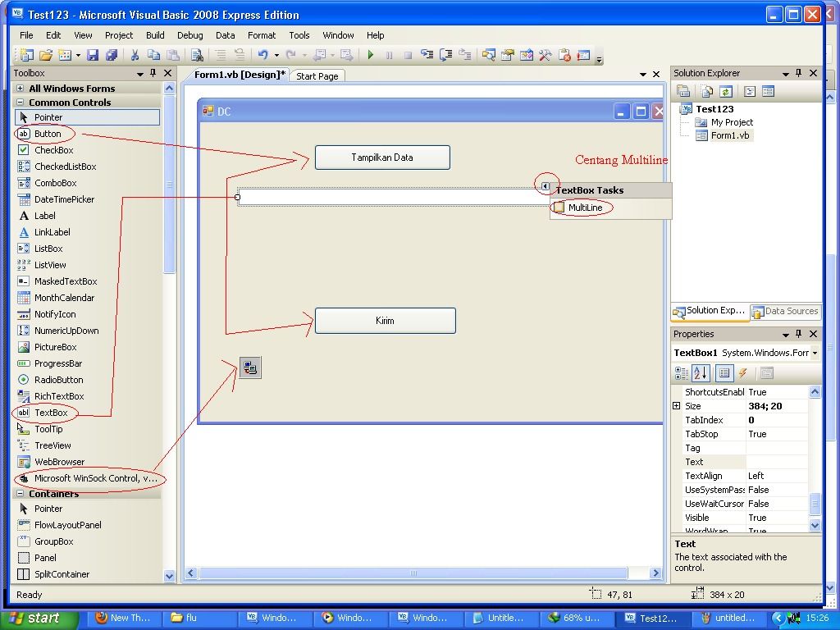
Task: Collapse the Common Controls toolbox group
Action: pyautogui.click(x=20, y=103)
